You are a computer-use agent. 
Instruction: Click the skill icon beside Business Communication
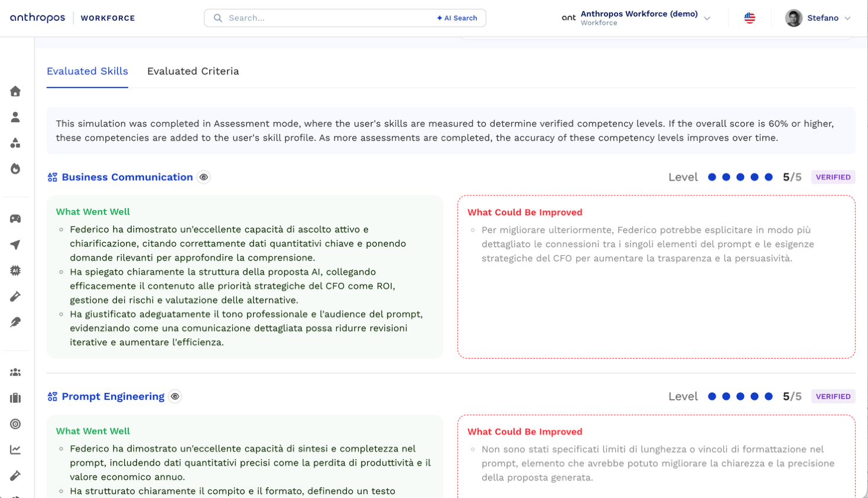(x=53, y=177)
